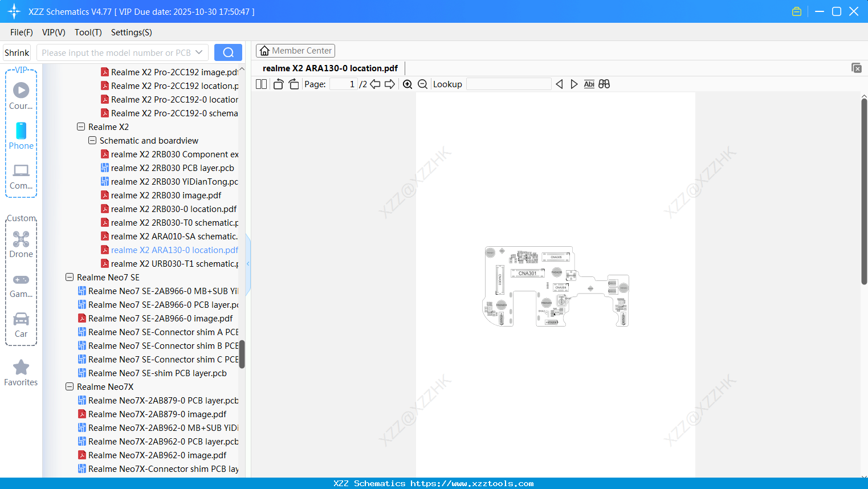
Task: Find previous Lookup match
Action: (559, 84)
